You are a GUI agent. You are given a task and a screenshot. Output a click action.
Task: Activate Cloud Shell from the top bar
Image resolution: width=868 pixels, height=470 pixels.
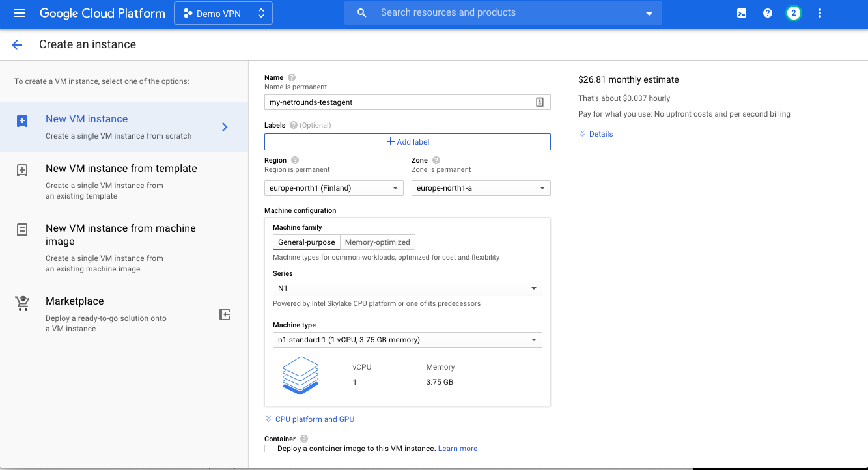coord(741,12)
